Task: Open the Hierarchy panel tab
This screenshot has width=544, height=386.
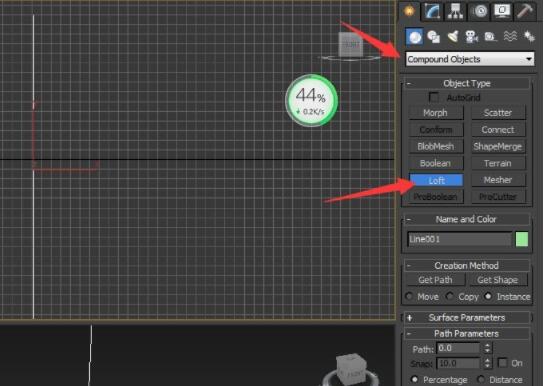Action: tap(455, 11)
